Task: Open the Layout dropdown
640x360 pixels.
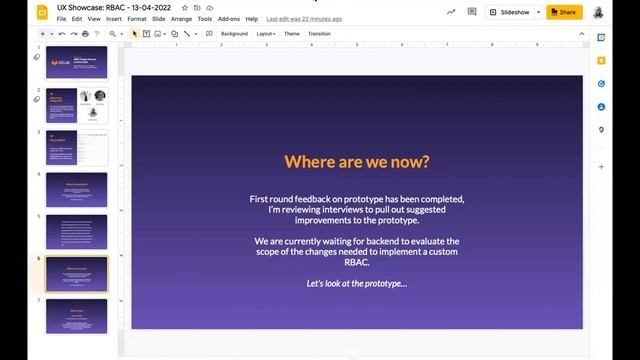Action: pos(266,34)
